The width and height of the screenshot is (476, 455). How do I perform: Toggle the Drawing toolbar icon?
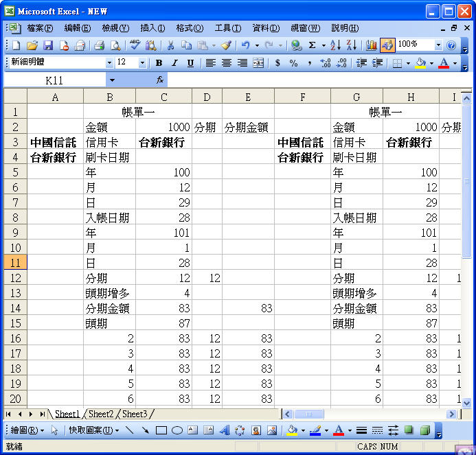[387, 45]
